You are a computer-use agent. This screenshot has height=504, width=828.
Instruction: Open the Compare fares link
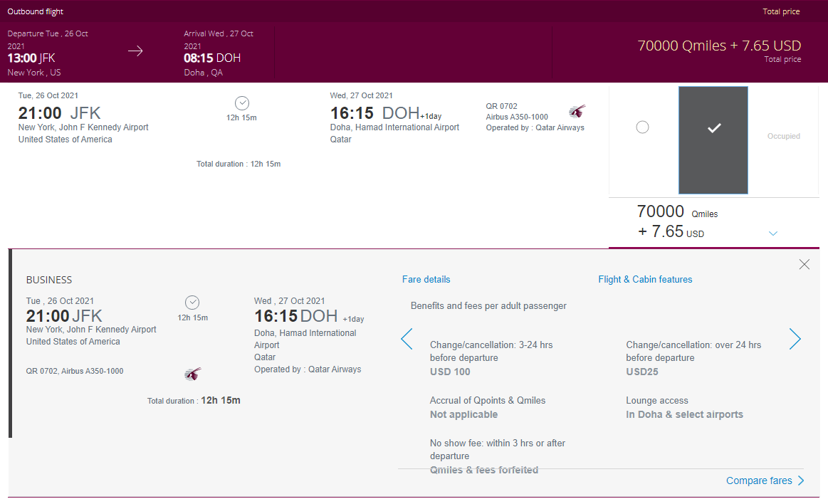click(x=759, y=481)
